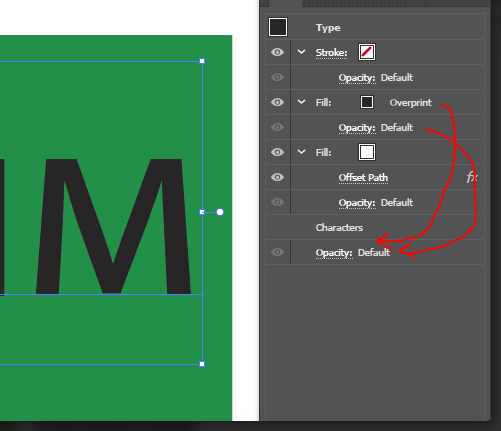Click the top-right text frame handle
The height and width of the screenshot is (431, 501).
click(x=202, y=61)
